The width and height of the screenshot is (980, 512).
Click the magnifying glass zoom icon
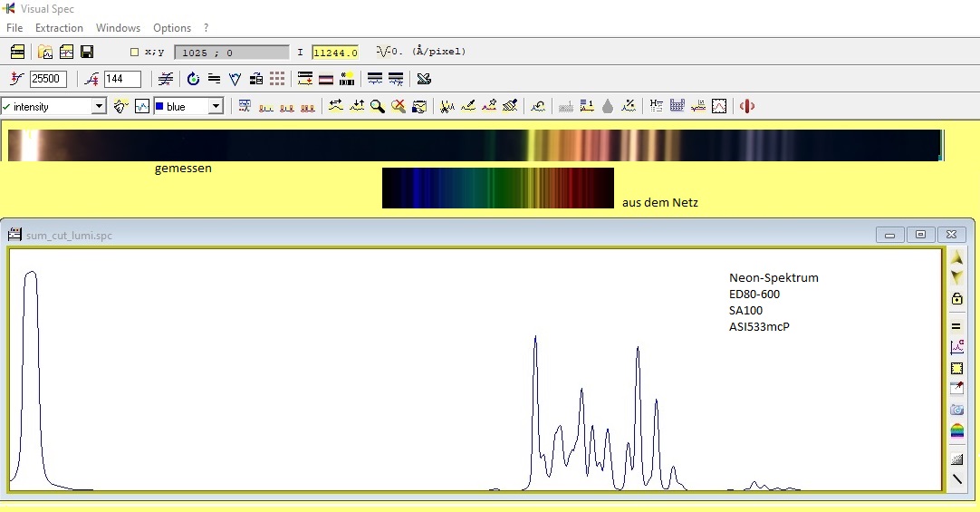(x=377, y=106)
